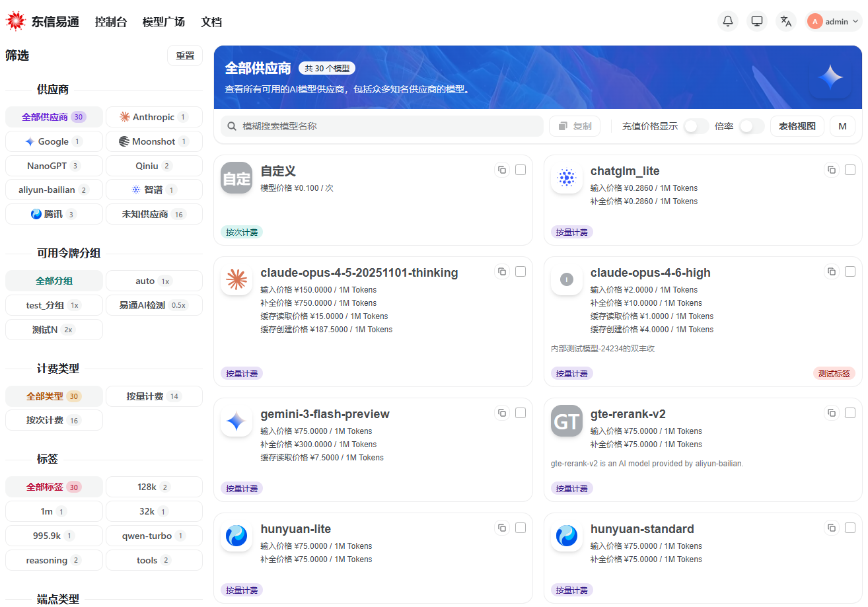Viewport: 868px width, 607px height.
Task: Click the 按次计费 badge on 自定义 card
Action: [242, 232]
